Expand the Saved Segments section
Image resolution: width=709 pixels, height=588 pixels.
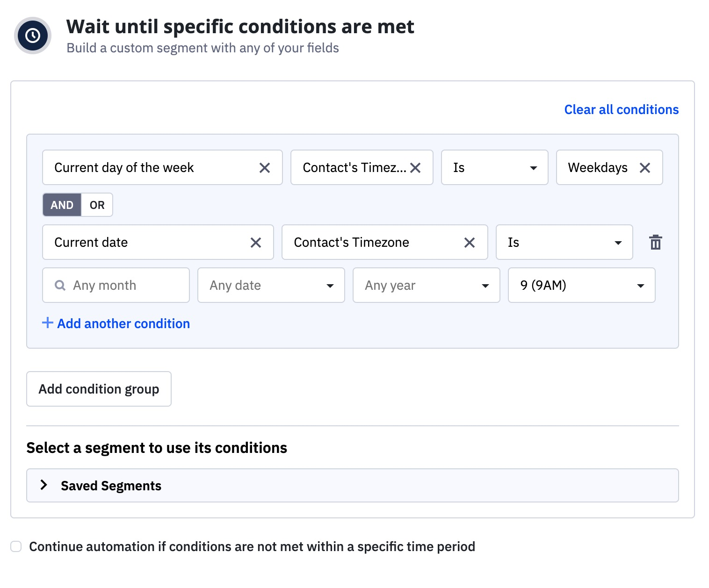coord(44,485)
